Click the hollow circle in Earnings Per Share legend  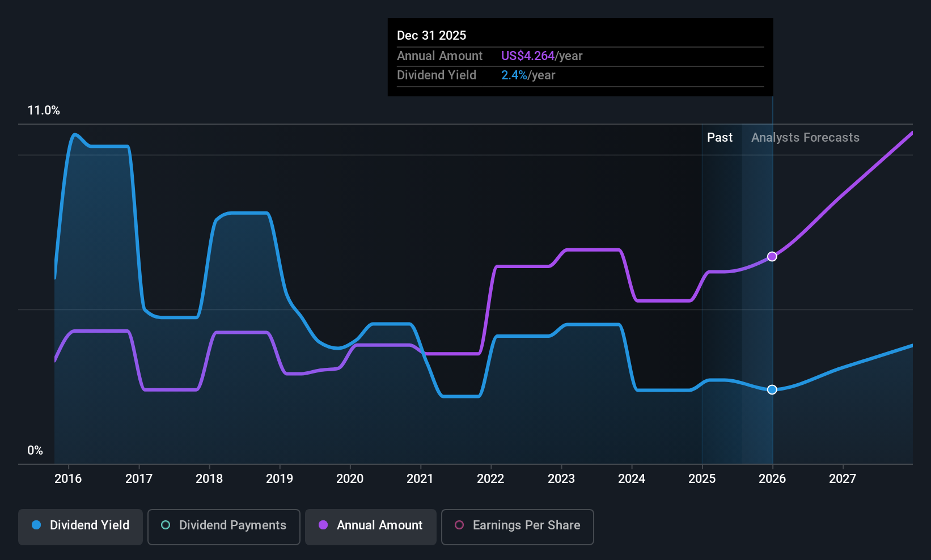click(x=459, y=525)
